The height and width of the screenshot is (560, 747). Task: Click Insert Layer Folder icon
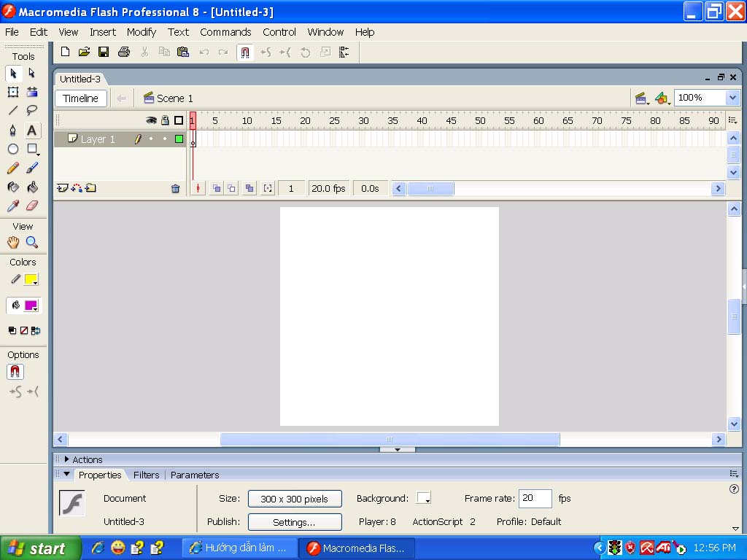pyautogui.click(x=90, y=188)
